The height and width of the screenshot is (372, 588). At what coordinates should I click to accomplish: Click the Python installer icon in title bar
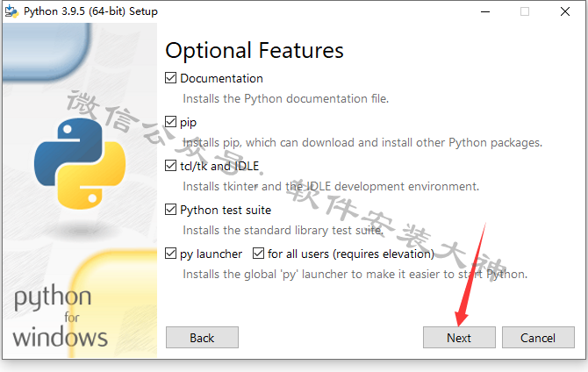(11, 11)
